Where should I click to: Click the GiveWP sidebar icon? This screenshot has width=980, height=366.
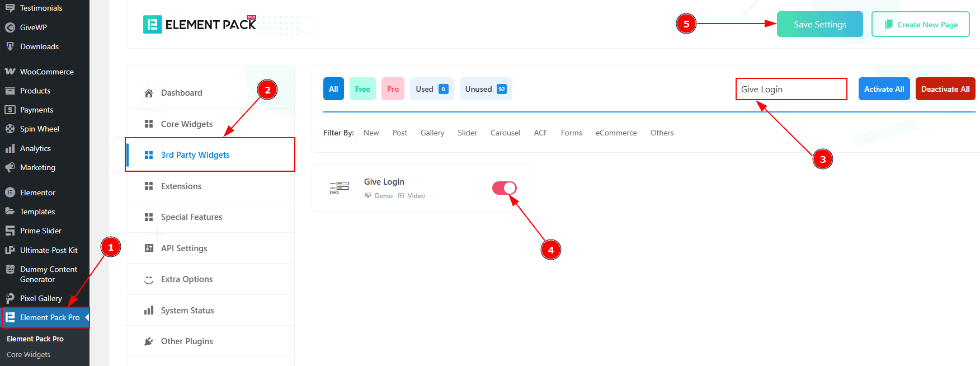(10, 27)
